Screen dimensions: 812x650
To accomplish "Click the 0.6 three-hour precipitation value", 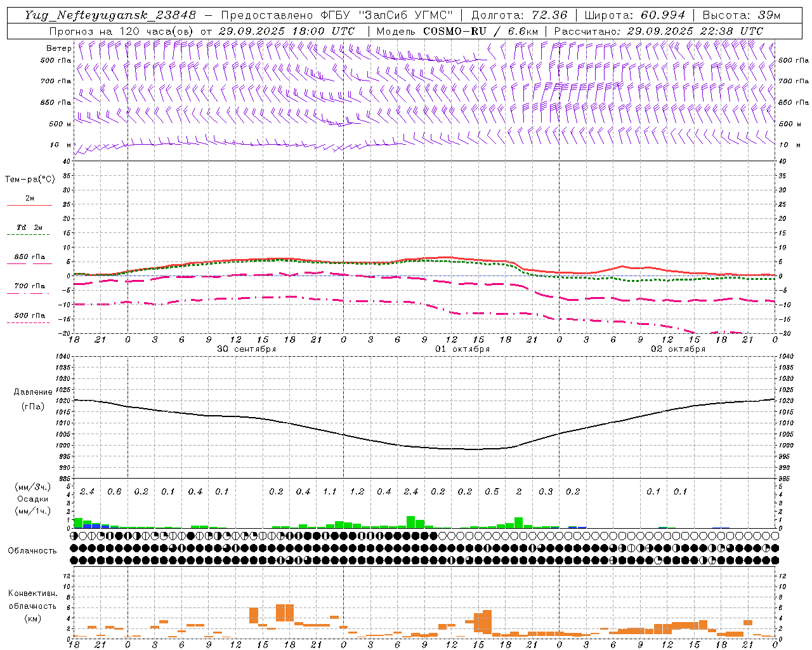I will [x=114, y=491].
